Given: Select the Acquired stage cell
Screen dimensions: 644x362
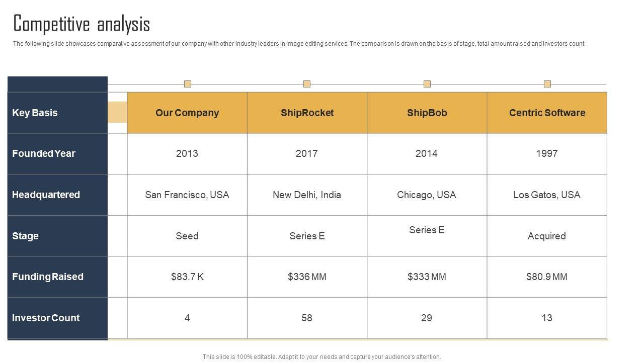Looking at the screenshot, I should pyautogui.click(x=547, y=236).
